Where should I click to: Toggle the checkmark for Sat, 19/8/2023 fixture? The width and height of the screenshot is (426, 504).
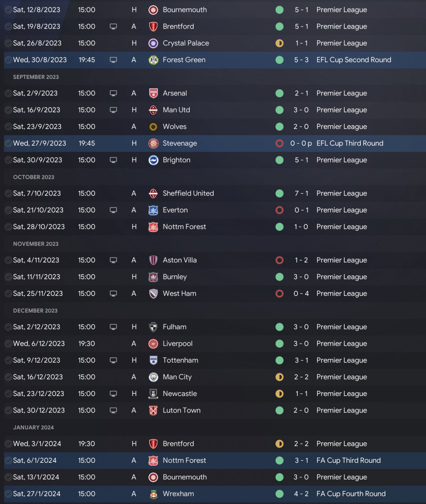click(x=8, y=27)
